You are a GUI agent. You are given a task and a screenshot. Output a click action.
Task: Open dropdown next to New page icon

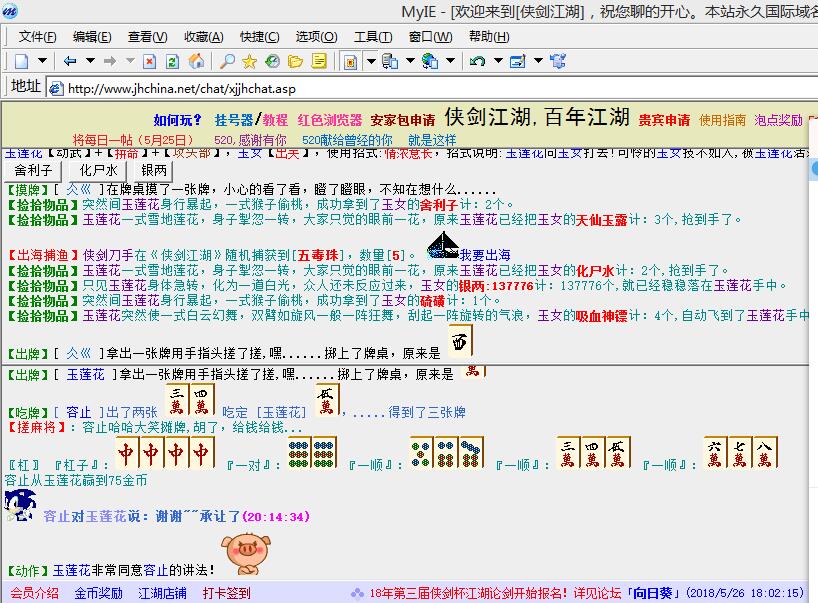tap(42, 61)
